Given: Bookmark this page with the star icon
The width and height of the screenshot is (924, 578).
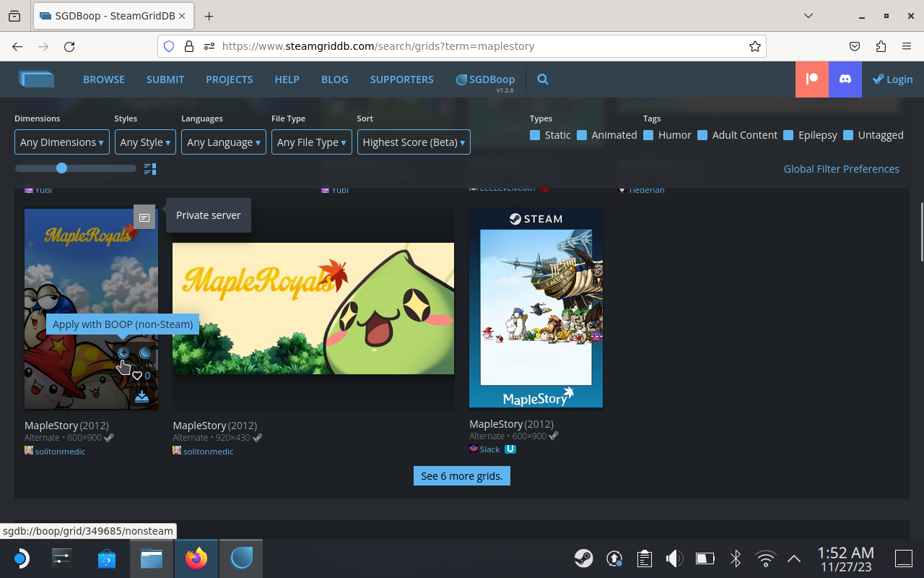Looking at the screenshot, I should [x=755, y=46].
